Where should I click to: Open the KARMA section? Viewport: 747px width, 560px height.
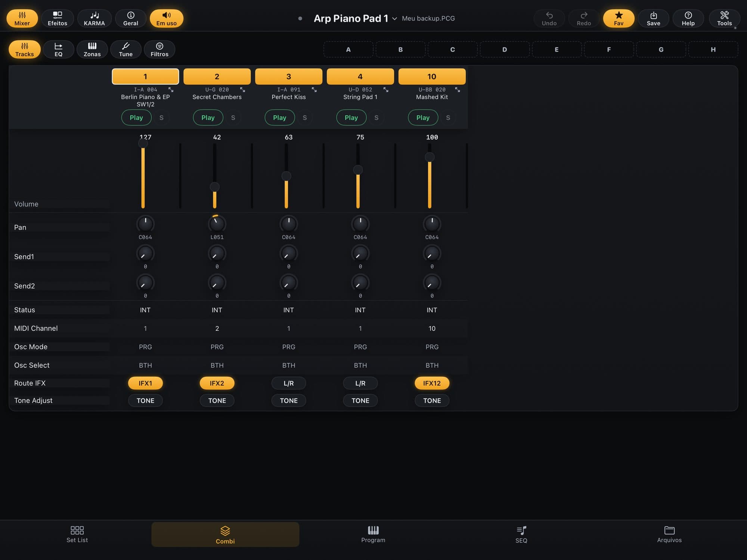(94, 18)
